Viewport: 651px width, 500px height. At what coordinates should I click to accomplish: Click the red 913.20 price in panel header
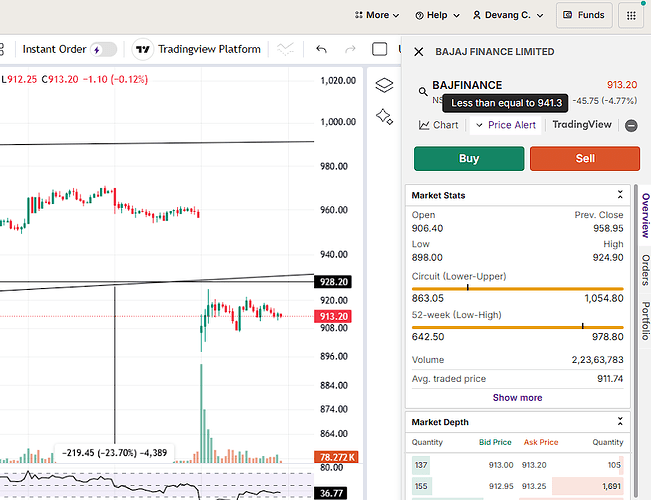click(622, 85)
